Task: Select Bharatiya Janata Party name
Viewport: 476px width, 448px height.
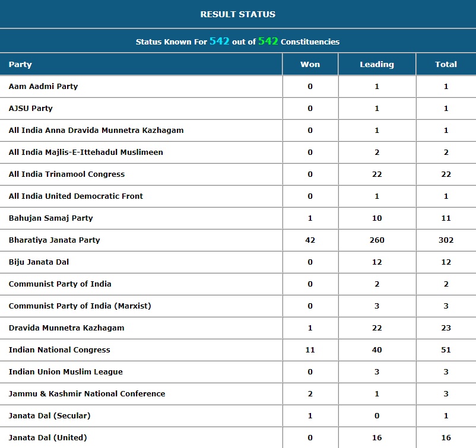Action: click(54, 240)
